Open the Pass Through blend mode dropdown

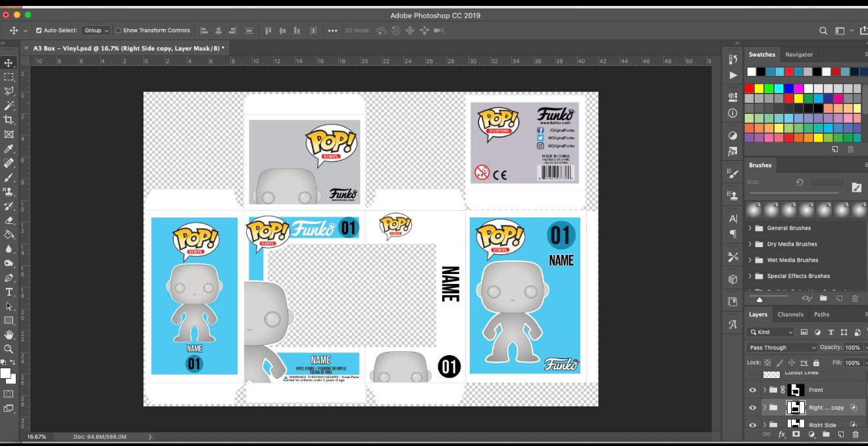point(783,347)
